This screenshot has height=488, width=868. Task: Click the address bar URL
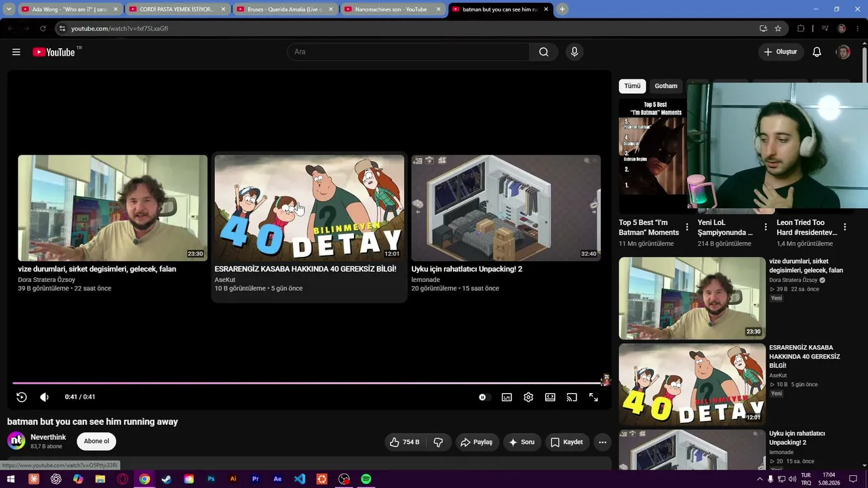[119, 28]
